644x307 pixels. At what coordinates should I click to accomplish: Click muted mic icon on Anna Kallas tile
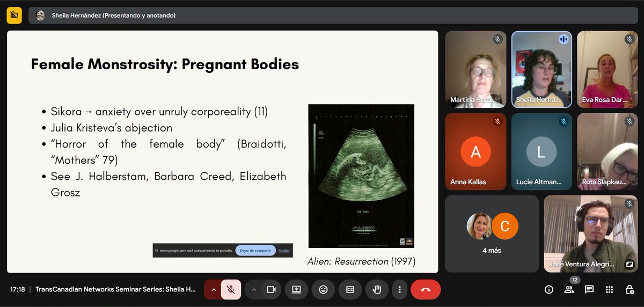click(497, 122)
